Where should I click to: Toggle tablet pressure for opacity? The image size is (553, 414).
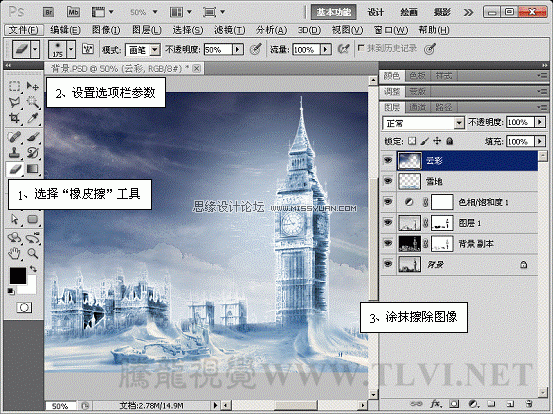point(255,49)
